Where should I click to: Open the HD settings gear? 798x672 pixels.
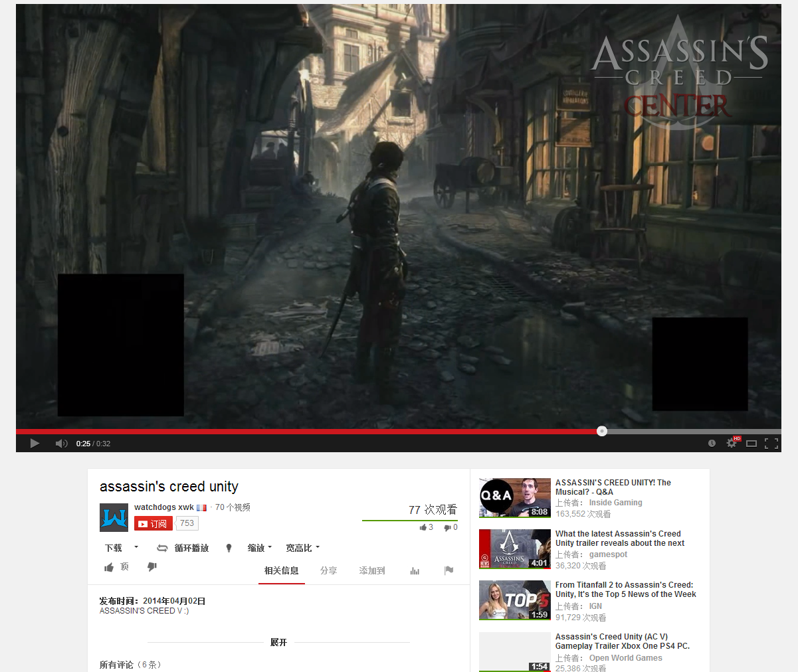[732, 443]
